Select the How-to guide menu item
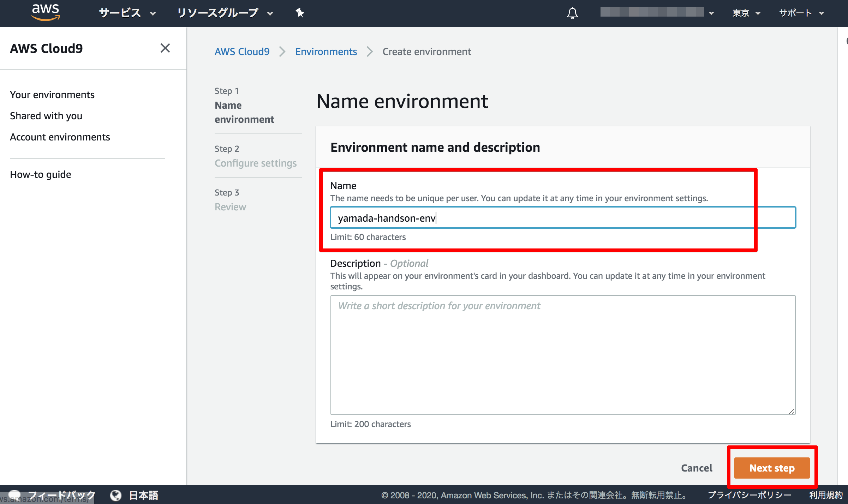Image resolution: width=848 pixels, height=504 pixels. coord(40,174)
